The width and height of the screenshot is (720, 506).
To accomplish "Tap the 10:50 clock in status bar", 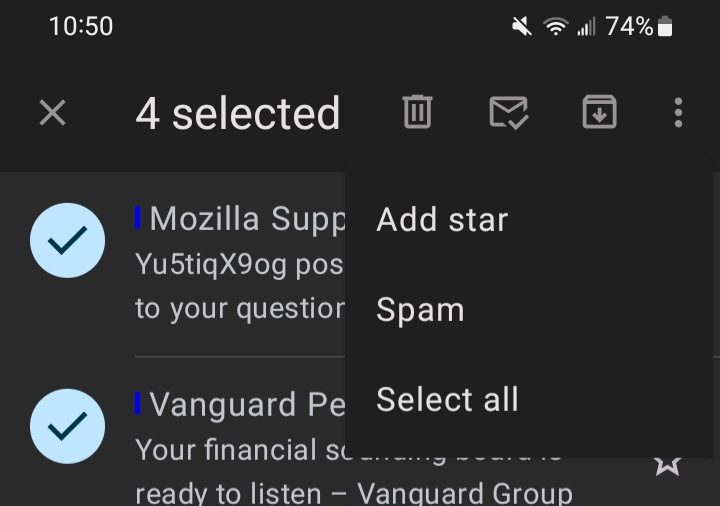I will click(81, 26).
